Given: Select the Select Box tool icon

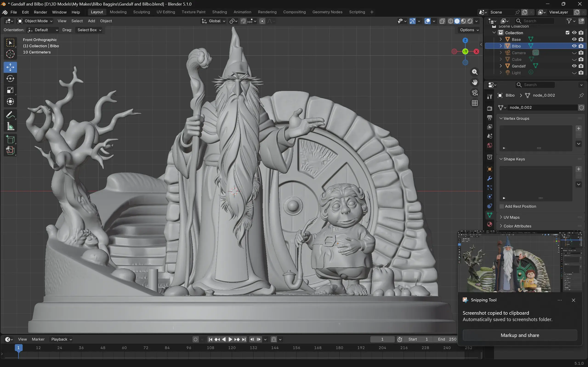Looking at the screenshot, I should [x=10, y=43].
